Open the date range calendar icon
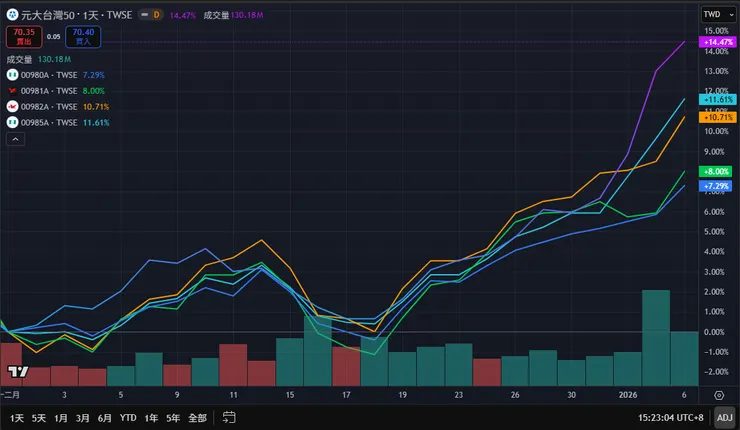 click(x=229, y=417)
